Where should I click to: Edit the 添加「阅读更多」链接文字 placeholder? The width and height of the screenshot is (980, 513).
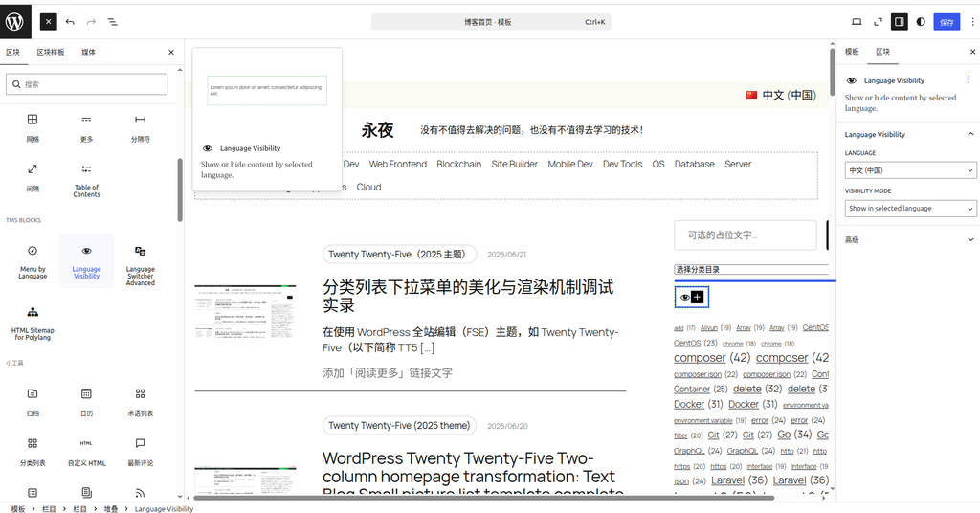tap(388, 373)
